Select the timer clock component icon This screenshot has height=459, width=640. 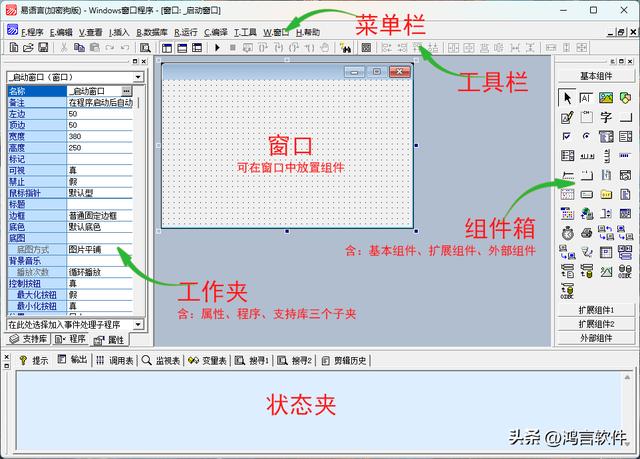point(568,231)
